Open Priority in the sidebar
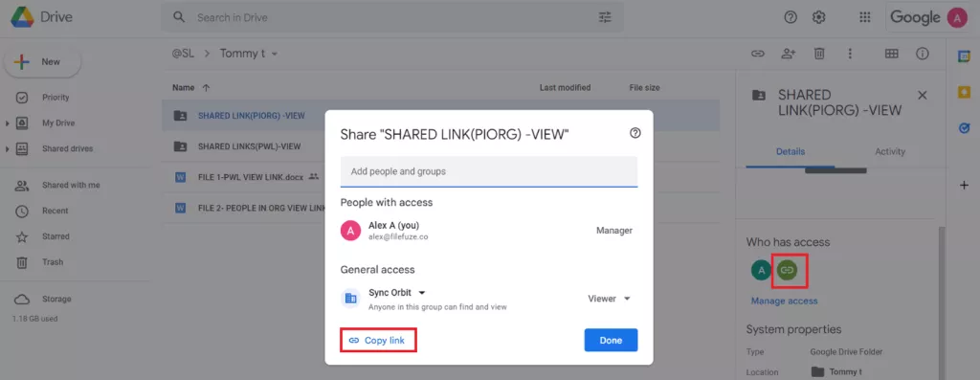 click(56, 98)
